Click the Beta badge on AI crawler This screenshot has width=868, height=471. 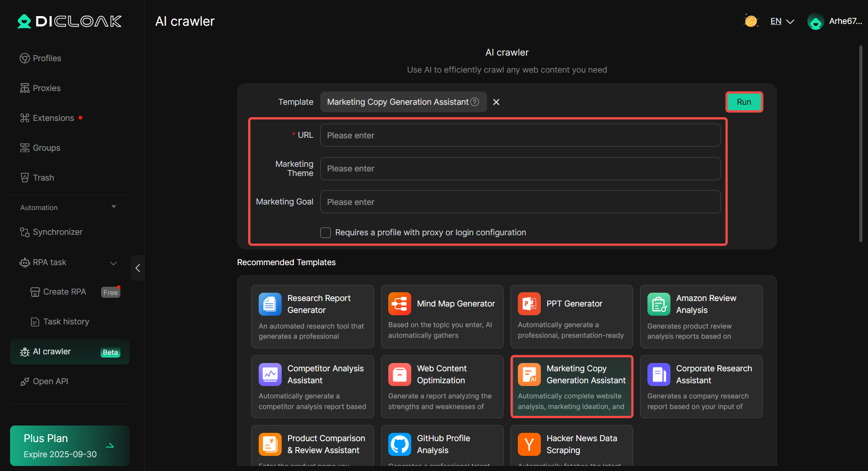[x=110, y=352]
